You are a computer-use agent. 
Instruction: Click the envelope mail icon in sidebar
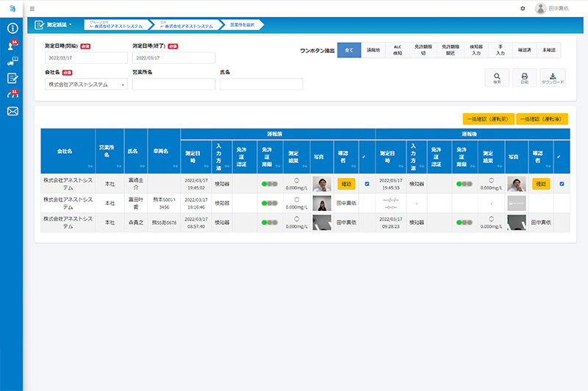12,112
